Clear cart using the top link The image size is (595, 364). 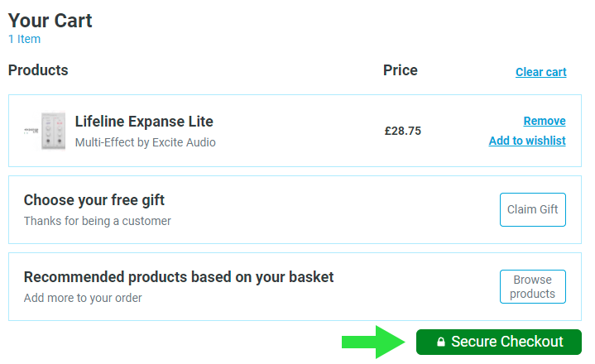click(x=540, y=72)
